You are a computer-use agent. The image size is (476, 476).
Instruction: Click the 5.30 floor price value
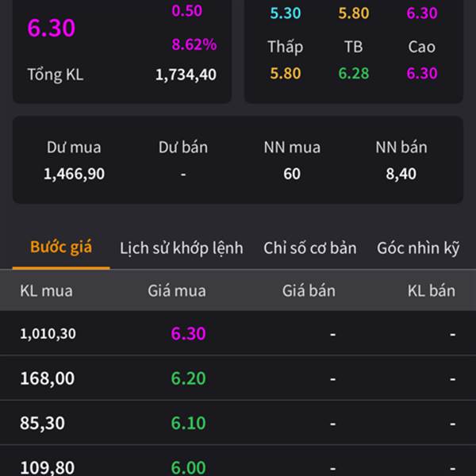pyautogui.click(x=286, y=13)
